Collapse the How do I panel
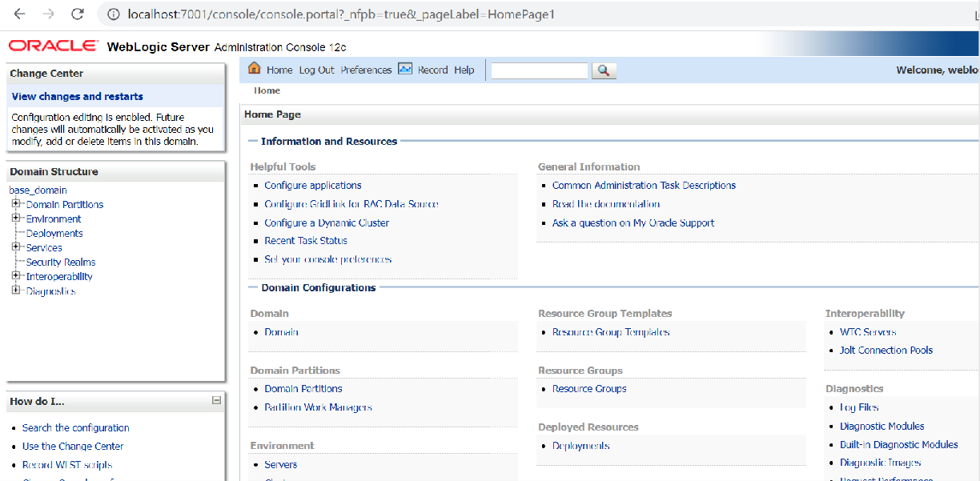The image size is (980, 481). 216,400
